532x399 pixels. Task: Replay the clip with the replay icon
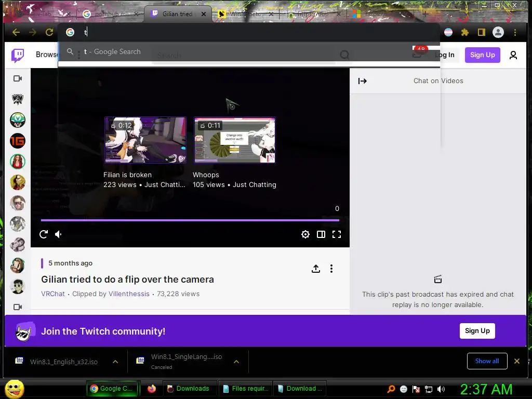(x=44, y=234)
